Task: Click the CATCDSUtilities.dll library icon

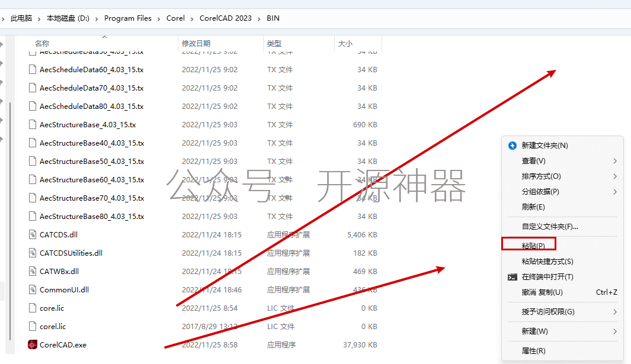Action: pos(32,253)
